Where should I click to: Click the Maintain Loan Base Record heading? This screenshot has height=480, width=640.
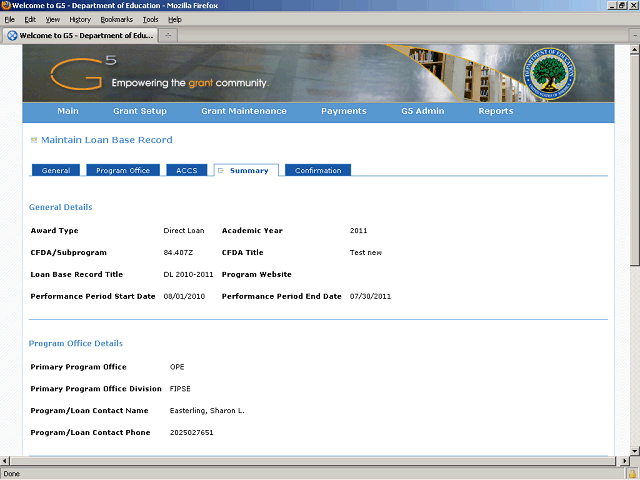click(107, 140)
